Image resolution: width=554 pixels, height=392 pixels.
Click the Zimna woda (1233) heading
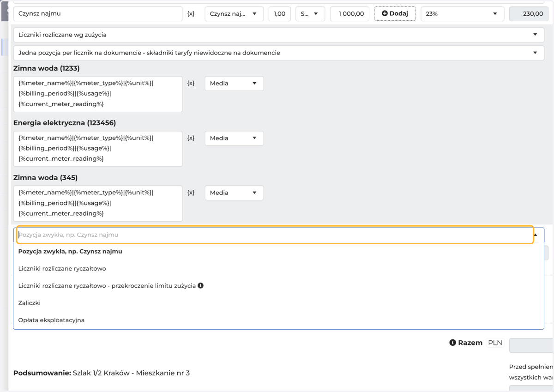[47, 68]
